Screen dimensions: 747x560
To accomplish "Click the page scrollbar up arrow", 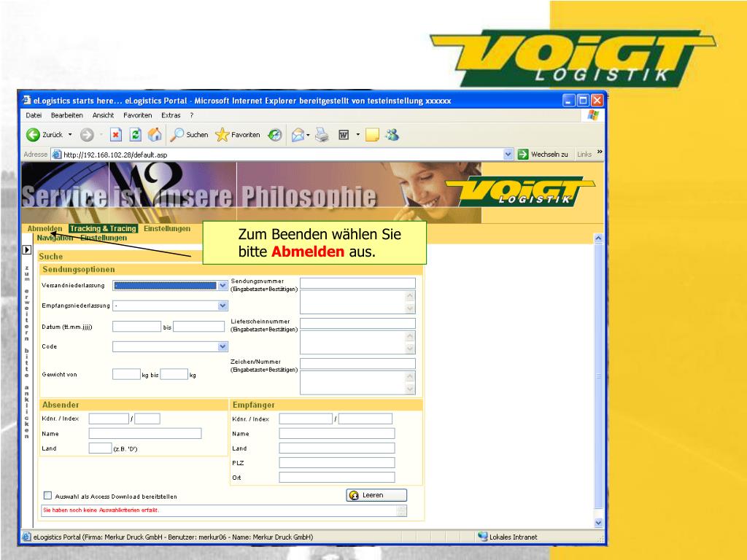I will click(599, 238).
